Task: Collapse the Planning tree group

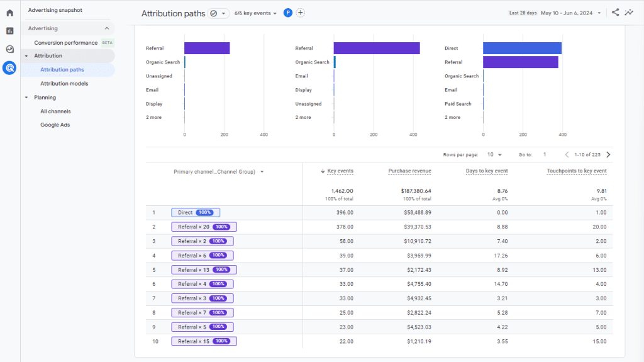Action: pos(26,98)
